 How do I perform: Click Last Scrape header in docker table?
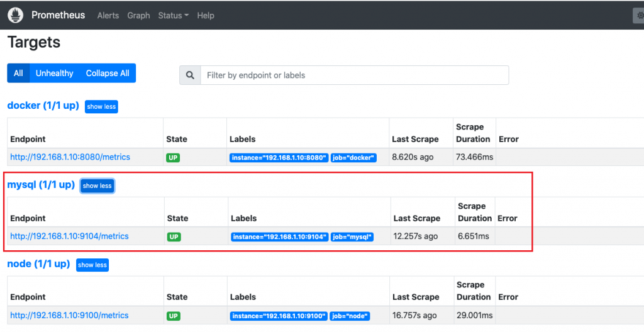(415, 140)
